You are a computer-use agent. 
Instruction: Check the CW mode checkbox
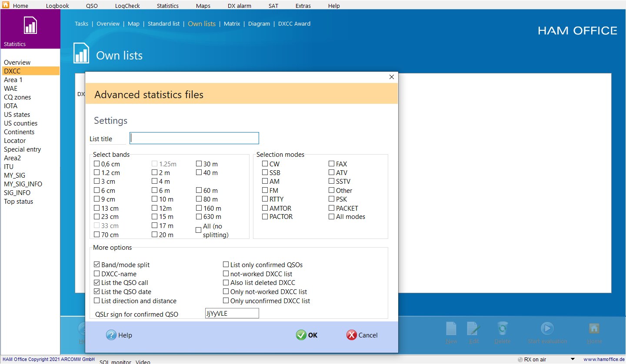(x=265, y=164)
